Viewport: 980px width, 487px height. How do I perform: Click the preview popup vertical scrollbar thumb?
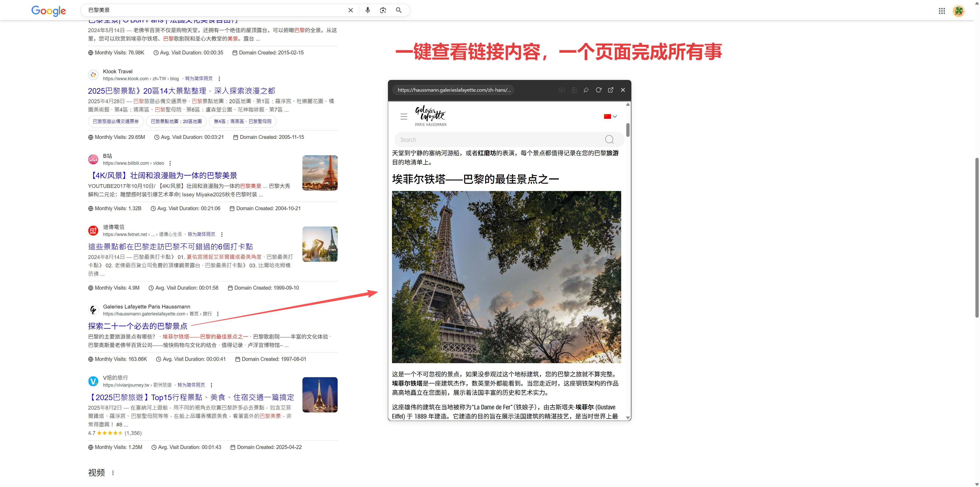[x=628, y=130]
